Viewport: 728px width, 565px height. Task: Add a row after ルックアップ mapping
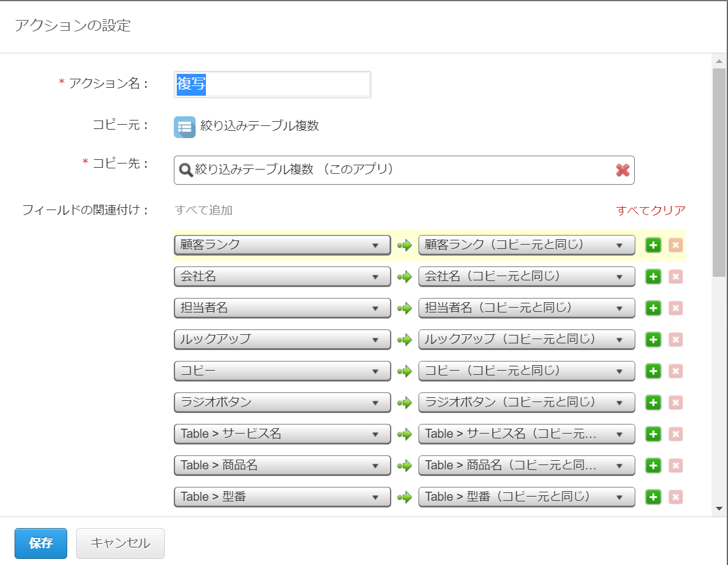coord(653,340)
